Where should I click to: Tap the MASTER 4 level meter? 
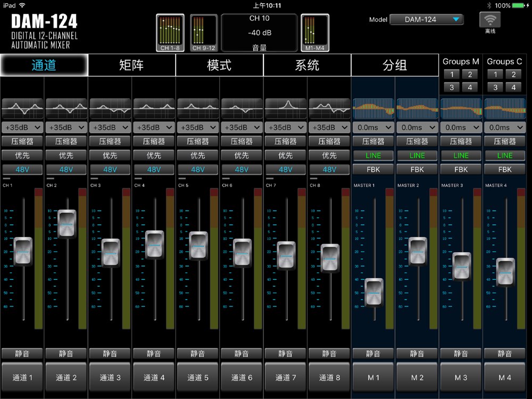(x=521, y=259)
